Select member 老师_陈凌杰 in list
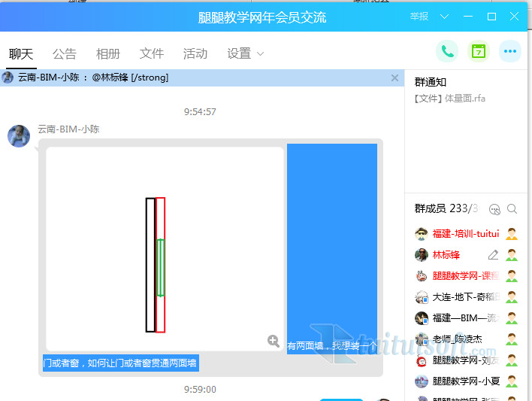 coord(457,339)
